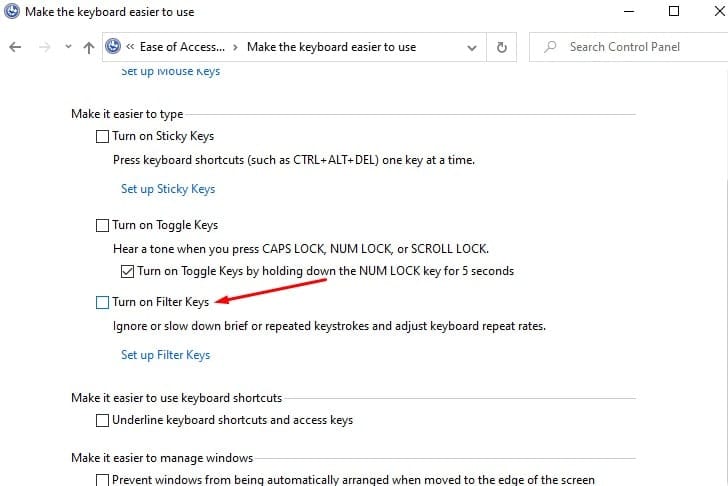728x486 pixels.
Task: Check Prevent windows from being automatically arranged
Action: click(102, 480)
